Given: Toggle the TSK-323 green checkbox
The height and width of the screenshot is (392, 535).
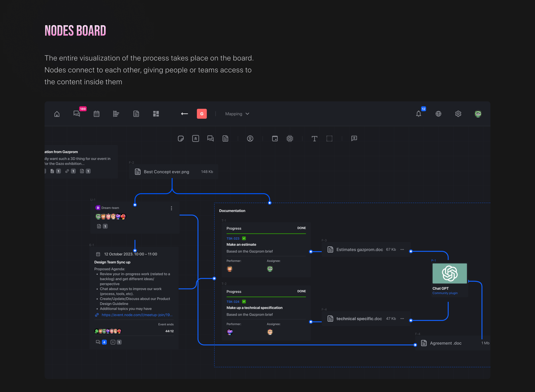Looking at the screenshot, I should (244, 238).
